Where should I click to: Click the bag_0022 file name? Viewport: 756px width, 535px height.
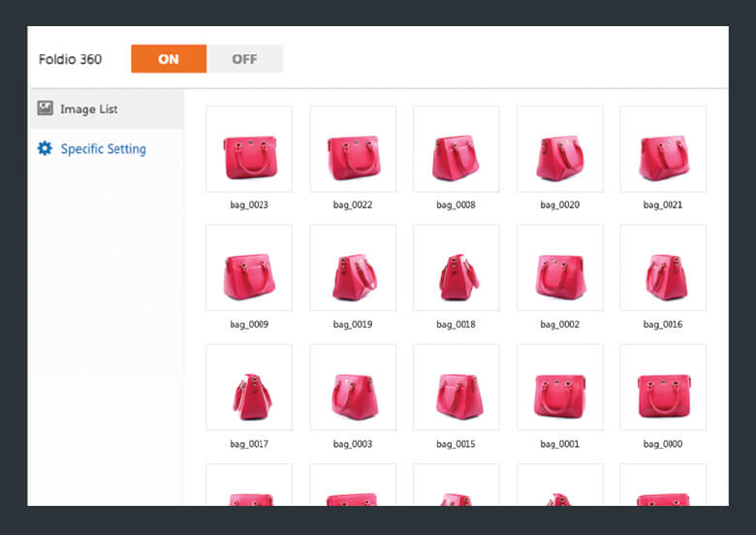pos(353,205)
